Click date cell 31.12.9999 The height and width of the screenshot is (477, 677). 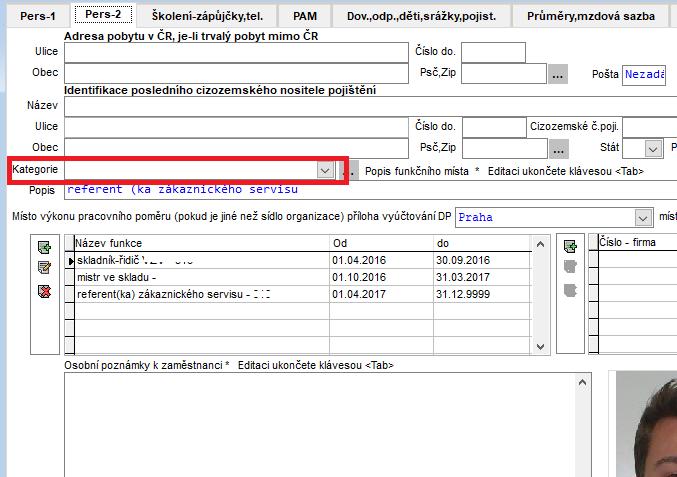tap(482, 294)
